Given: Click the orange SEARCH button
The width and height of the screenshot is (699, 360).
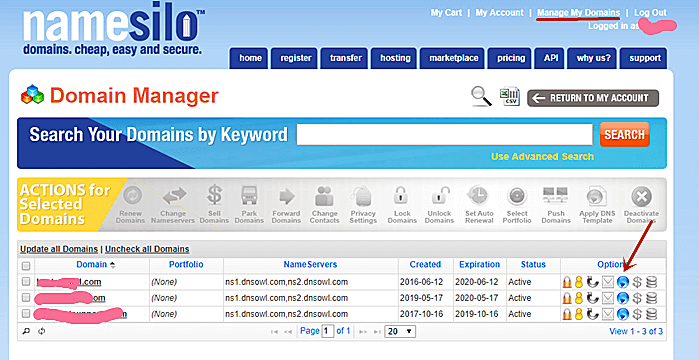Looking at the screenshot, I should [624, 135].
